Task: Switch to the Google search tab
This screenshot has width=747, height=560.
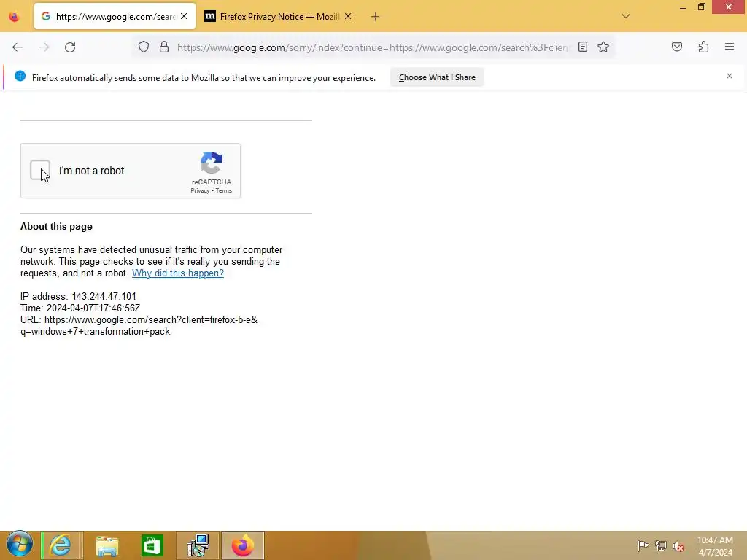Action: point(115,16)
